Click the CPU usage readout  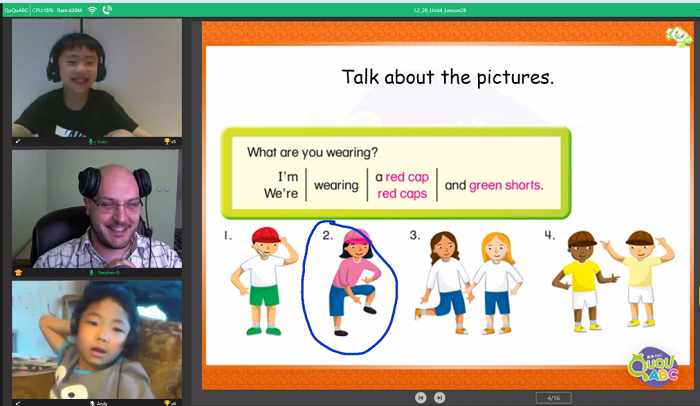[42, 10]
